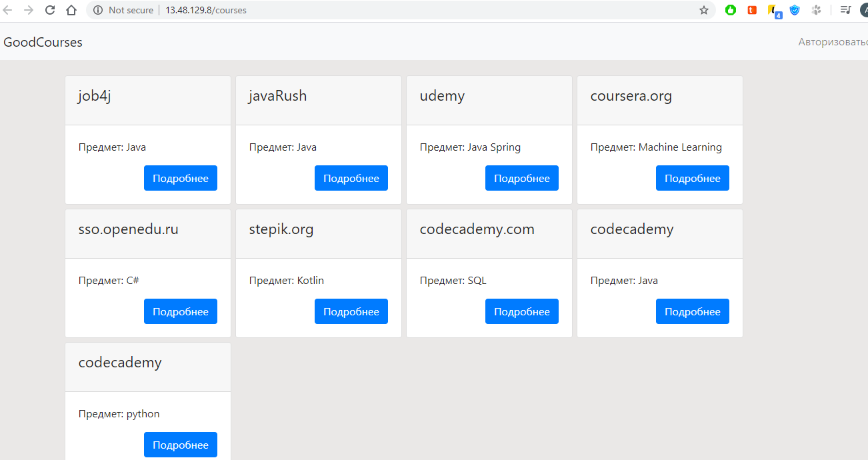This screenshot has width=868, height=460.
Task: Click the javaRush card title
Action: point(278,96)
